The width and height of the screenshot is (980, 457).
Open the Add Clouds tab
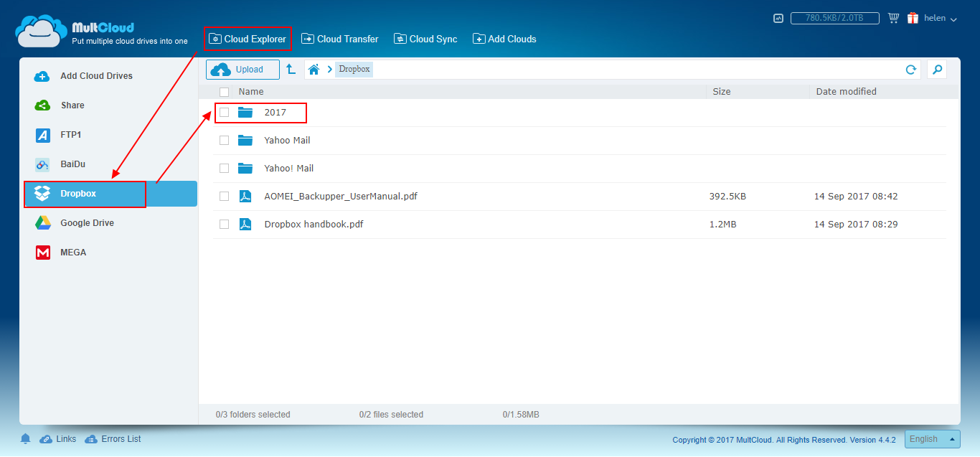[x=504, y=39]
